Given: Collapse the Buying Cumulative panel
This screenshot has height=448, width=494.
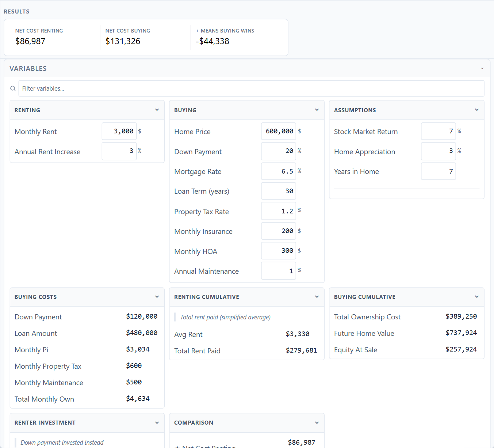Looking at the screenshot, I should click(477, 297).
